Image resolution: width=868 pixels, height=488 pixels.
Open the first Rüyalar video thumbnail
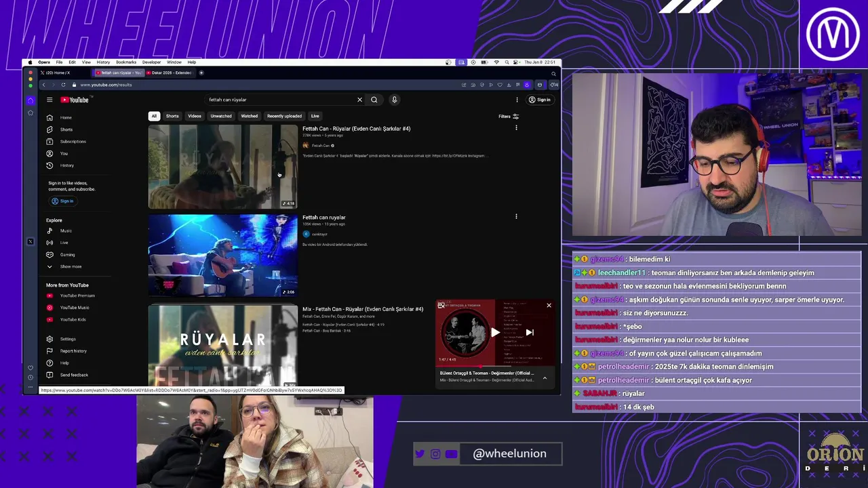pos(222,166)
